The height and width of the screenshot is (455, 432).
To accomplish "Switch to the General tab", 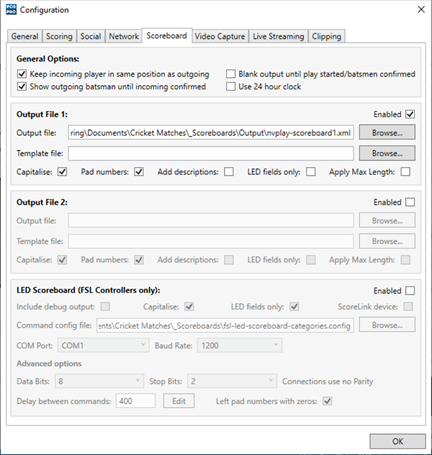I will point(25,36).
